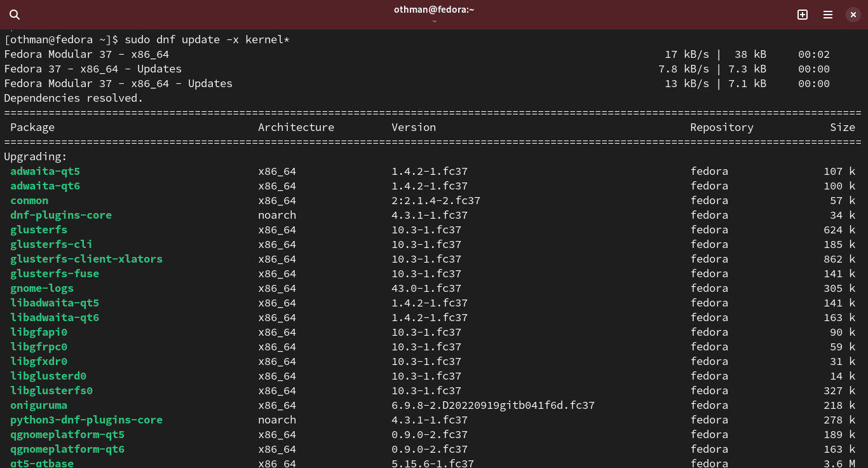Click the Version column header
This screenshot has width=868, height=468.
pos(414,127)
